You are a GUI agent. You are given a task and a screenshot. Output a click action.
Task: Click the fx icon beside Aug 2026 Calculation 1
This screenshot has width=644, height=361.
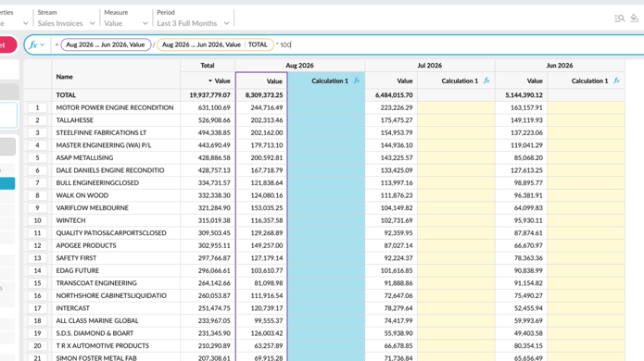pyautogui.click(x=357, y=81)
